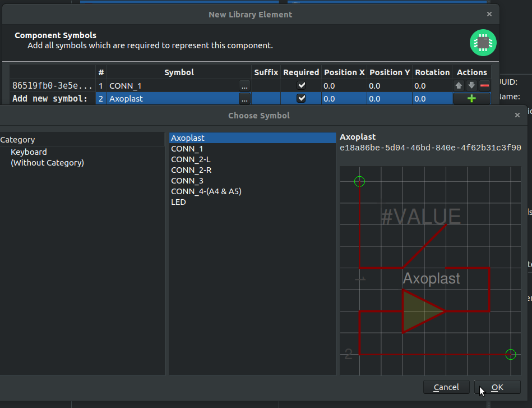The image size is (532, 408).
Task: Confirm symbol choice with OK
Action: tap(497, 387)
